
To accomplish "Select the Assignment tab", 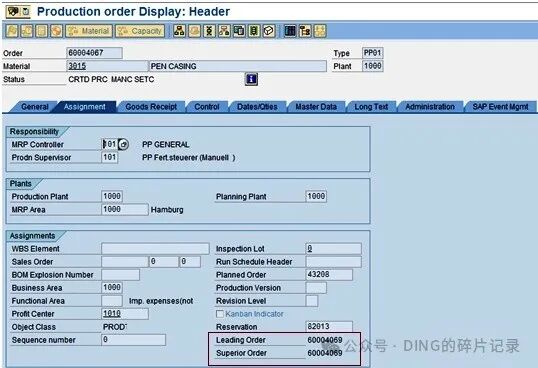I will (x=84, y=107).
